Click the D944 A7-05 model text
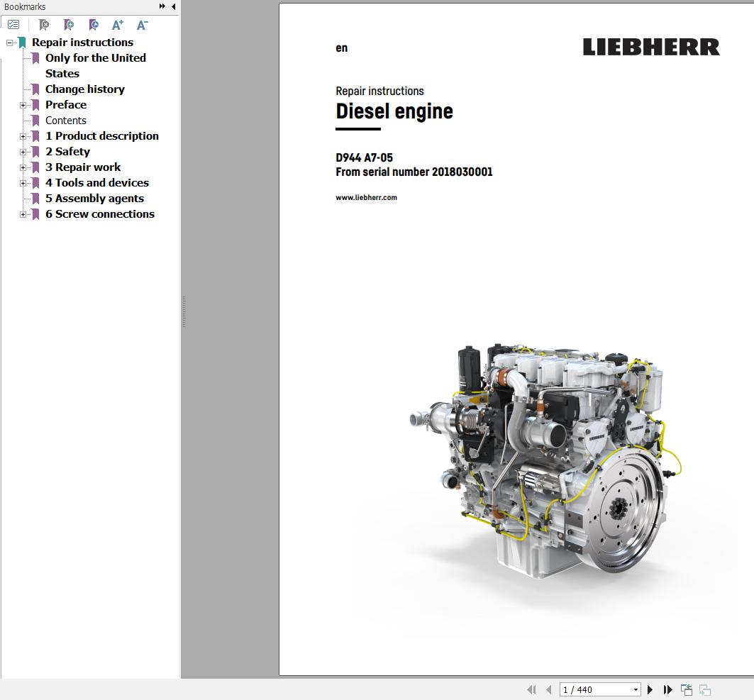This screenshot has width=754, height=700. tap(364, 157)
